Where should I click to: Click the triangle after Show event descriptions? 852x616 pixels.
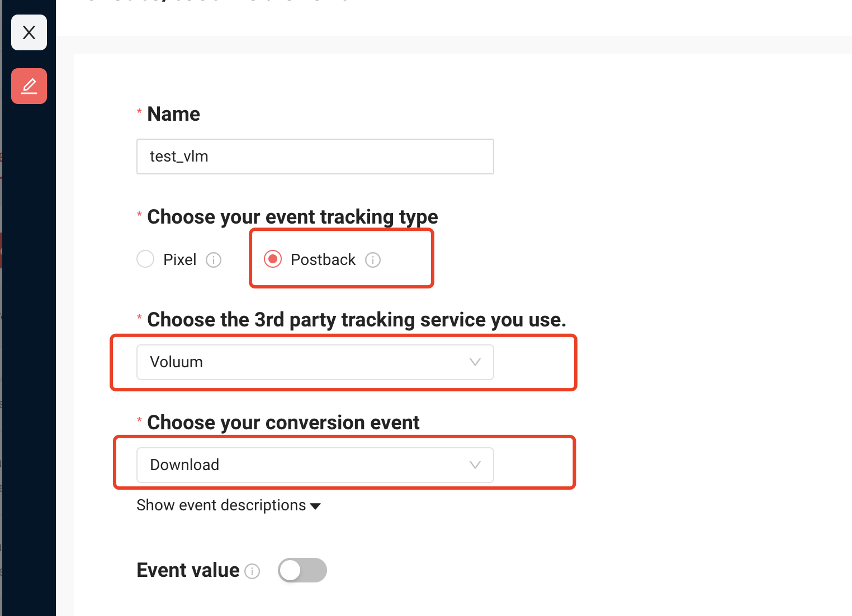point(315,506)
